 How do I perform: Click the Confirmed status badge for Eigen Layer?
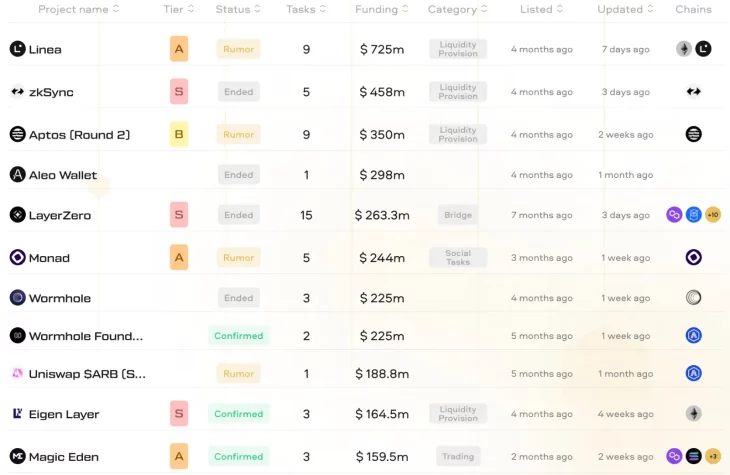click(x=239, y=414)
